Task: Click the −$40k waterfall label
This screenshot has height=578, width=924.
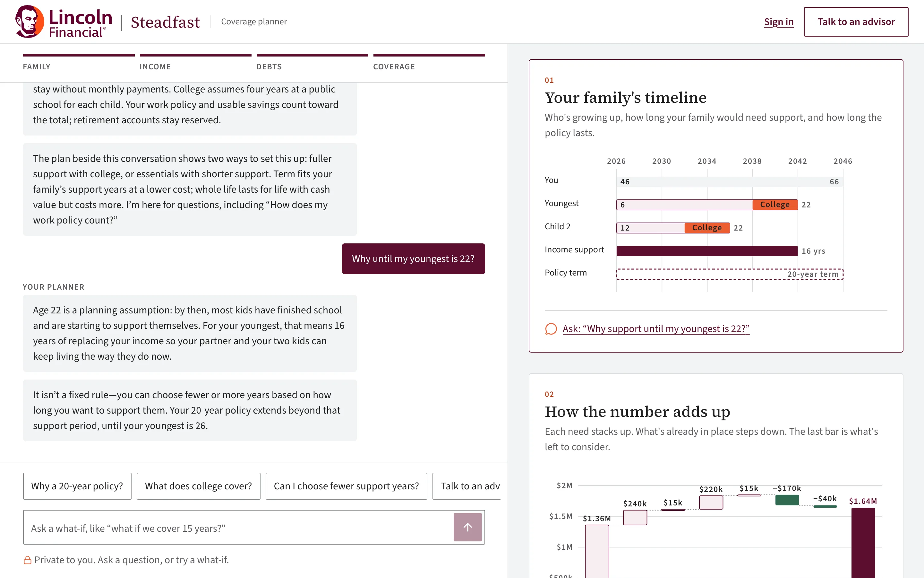Action: tap(825, 498)
